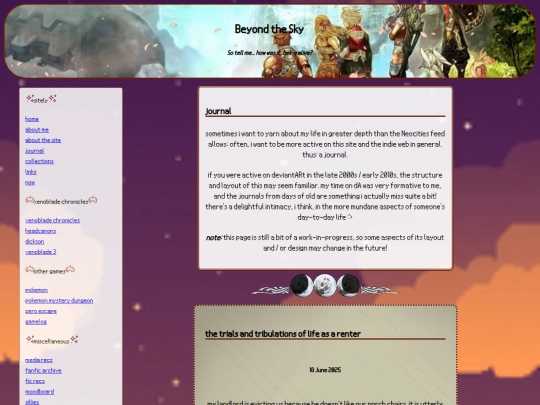The width and height of the screenshot is (540, 405).
Task: Select the journal sidebar link
Action: [34, 151]
